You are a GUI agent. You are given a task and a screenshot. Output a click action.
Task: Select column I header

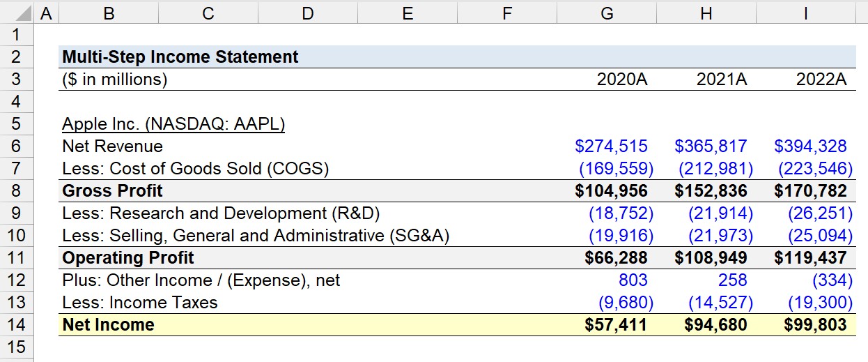pyautogui.click(x=806, y=11)
